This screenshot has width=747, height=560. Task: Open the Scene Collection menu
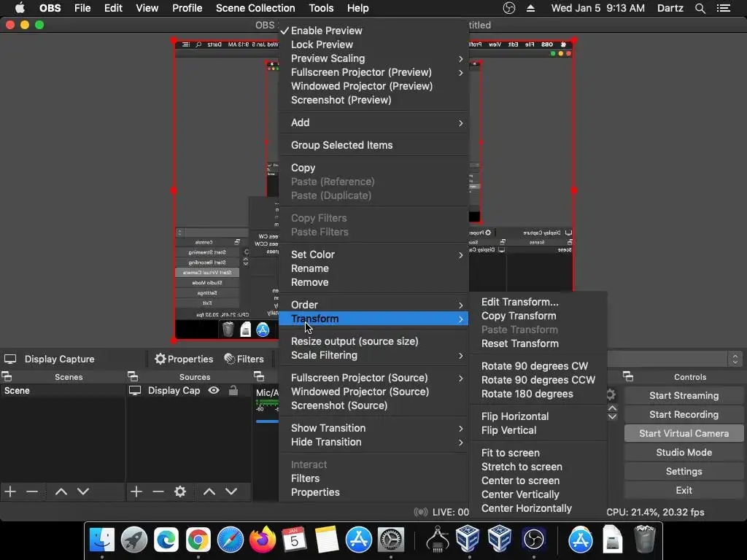click(255, 8)
